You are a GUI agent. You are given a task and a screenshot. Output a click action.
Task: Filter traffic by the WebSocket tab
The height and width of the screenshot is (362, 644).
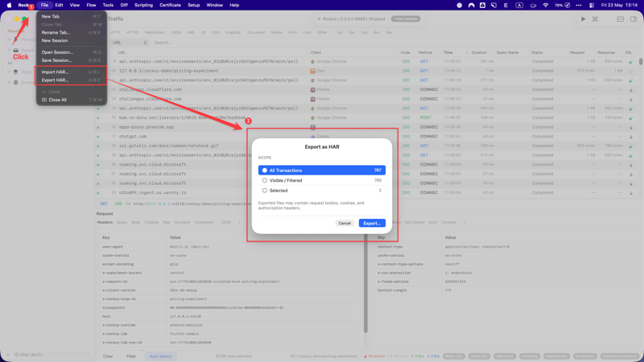[154, 32]
